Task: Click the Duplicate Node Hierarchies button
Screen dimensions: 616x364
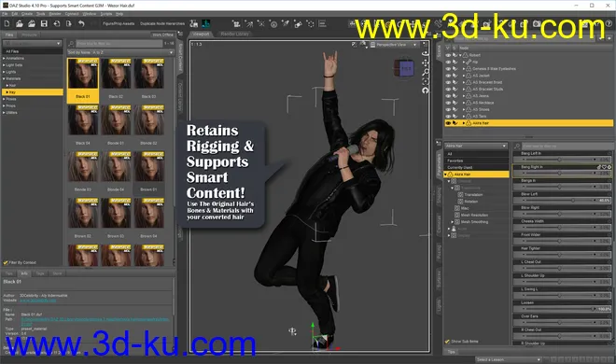Action: 162,24
